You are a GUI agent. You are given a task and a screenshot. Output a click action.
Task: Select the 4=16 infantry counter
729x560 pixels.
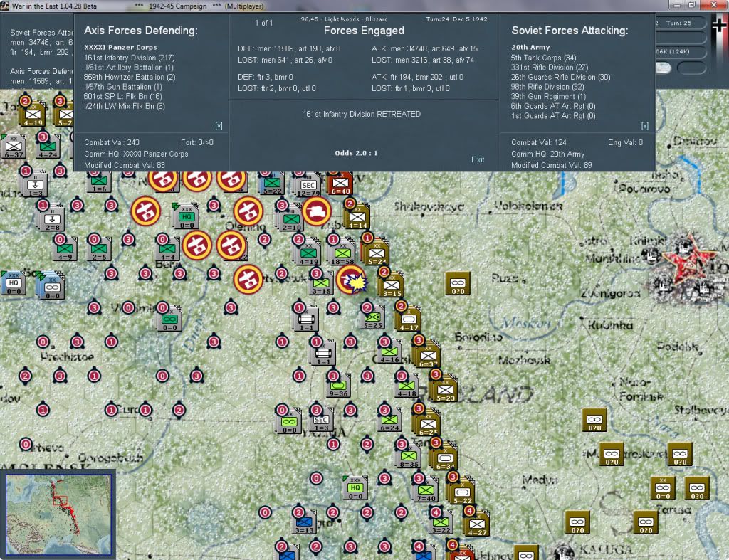389,353
